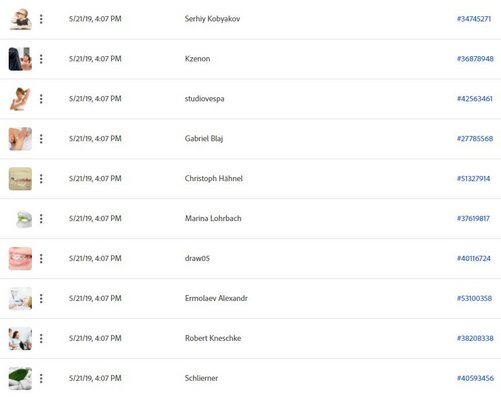Click the three-dot icon for Christoph Hähnel
Screen dimensions: 501x397
point(41,179)
